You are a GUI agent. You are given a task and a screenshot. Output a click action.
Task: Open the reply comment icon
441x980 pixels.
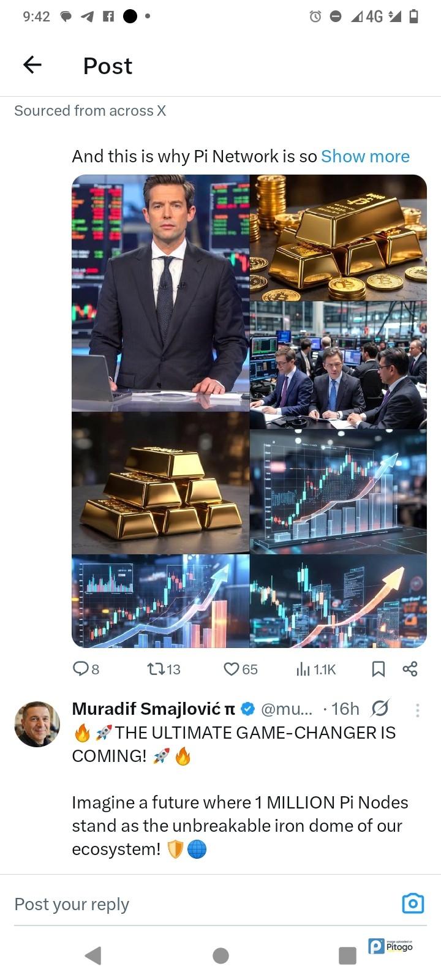tap(81, 669)
